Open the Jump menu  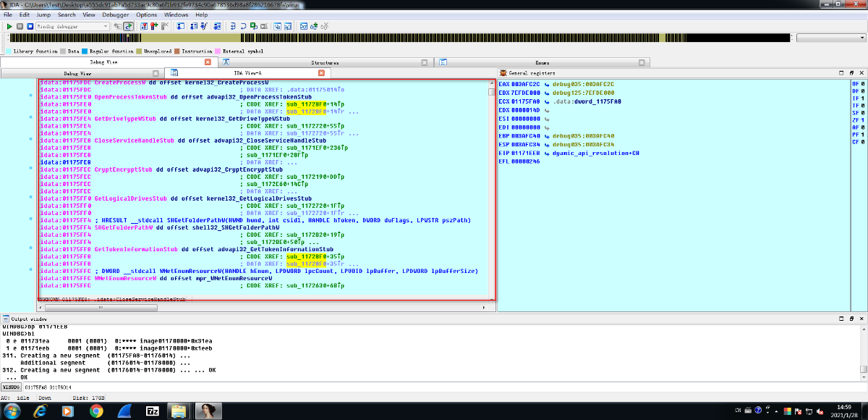(x=43, y=14)
